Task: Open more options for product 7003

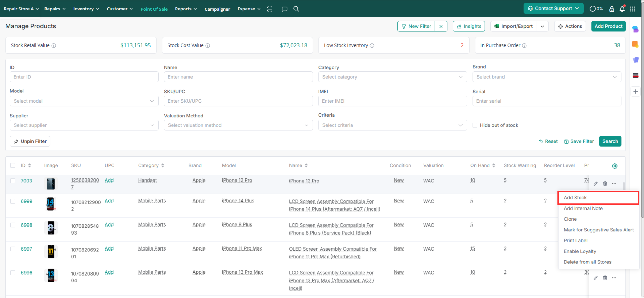Action: point(614,184)
